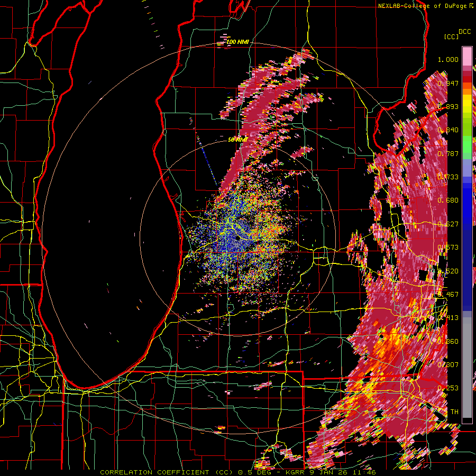Click the 0.840 value on the color scale
This screenshot has height=476, width=476.
(x=448, y=130)
